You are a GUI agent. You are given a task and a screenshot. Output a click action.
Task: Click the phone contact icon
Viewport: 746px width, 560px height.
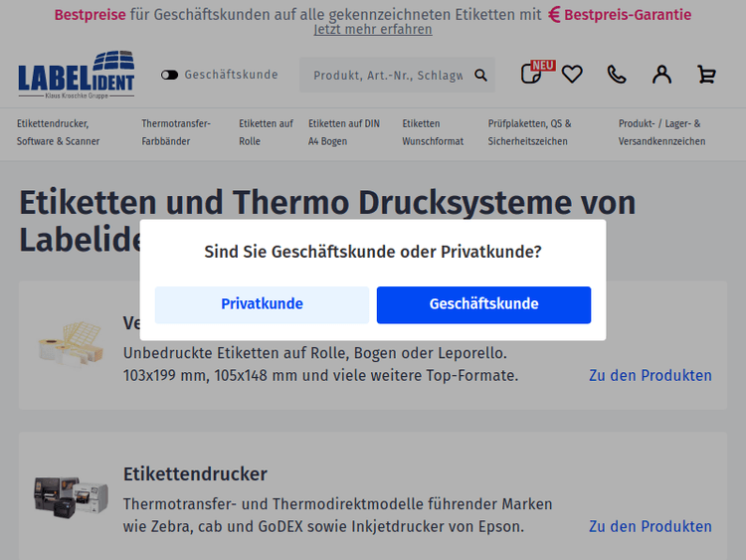[617, 75]
